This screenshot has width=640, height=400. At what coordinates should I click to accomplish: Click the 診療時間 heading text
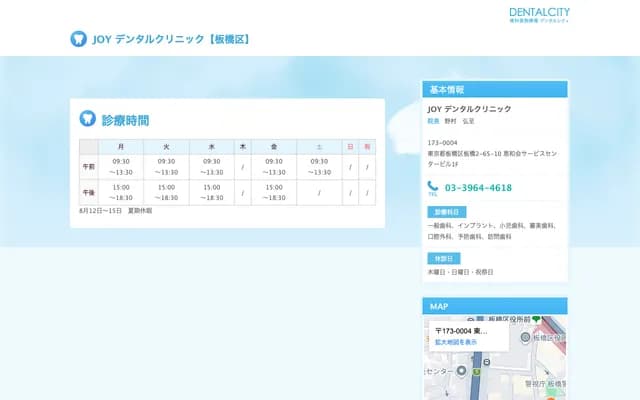125,121
